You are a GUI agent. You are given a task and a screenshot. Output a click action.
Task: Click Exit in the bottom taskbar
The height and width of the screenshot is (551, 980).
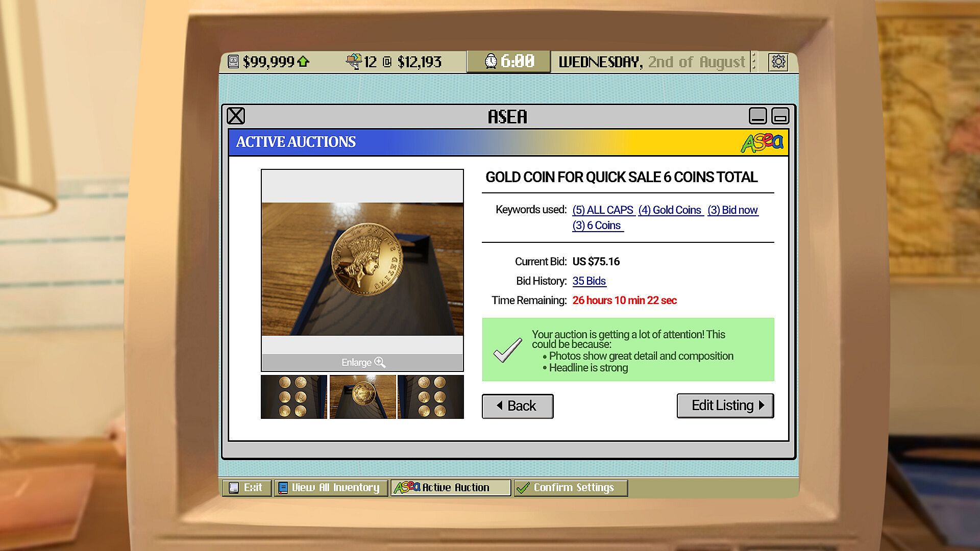tap(247, 488)
